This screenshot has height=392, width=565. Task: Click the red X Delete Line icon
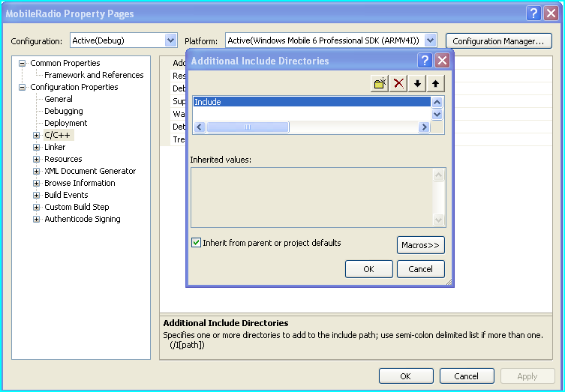click(x=399, y=83)
